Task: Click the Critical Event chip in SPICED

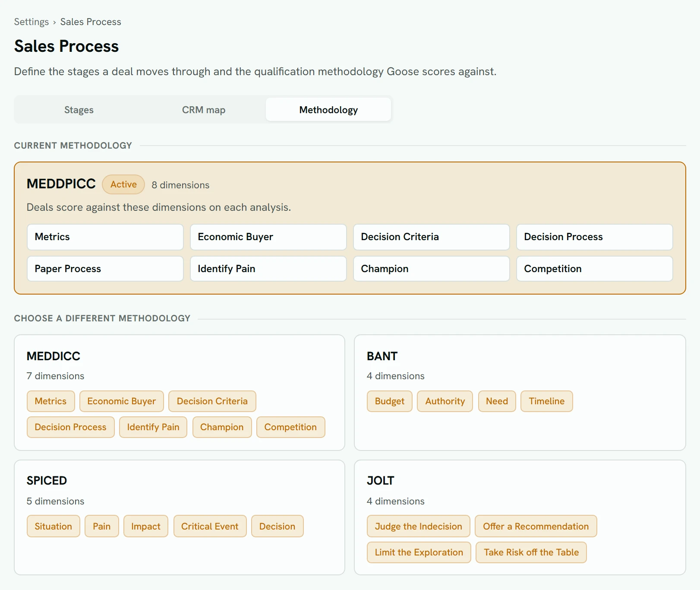Action: tap(210, 526)
